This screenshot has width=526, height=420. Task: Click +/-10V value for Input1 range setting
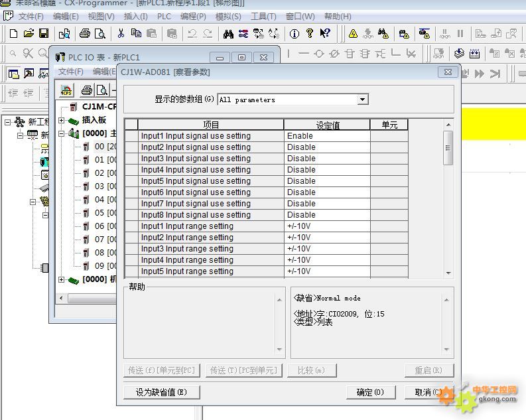(327, 226)
